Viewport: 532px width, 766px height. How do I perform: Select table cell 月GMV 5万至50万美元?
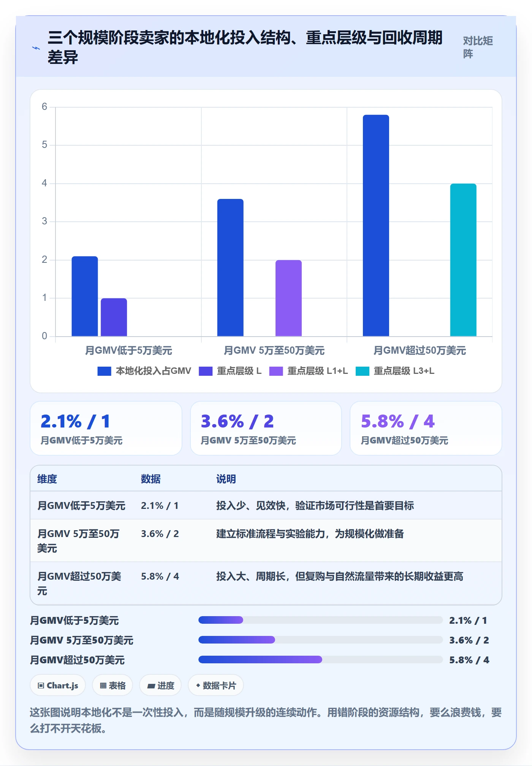pyautogui.click(x=78, y=541)
